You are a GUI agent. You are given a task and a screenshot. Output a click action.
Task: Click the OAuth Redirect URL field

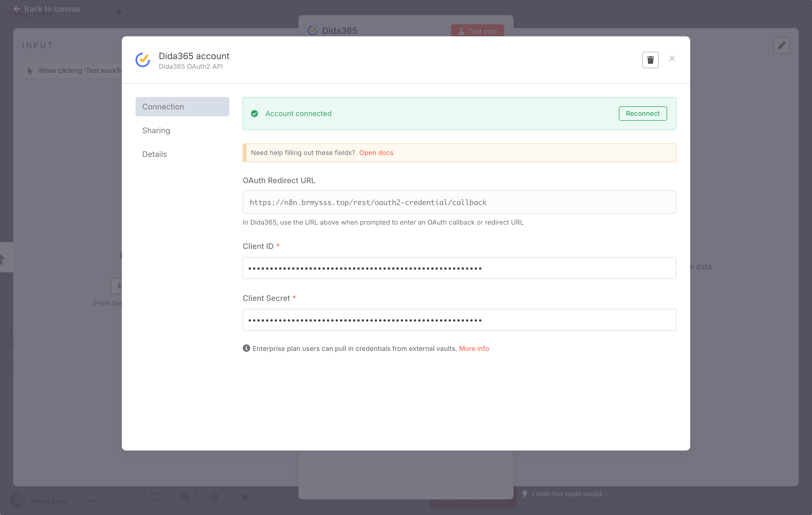click(459, 202)
